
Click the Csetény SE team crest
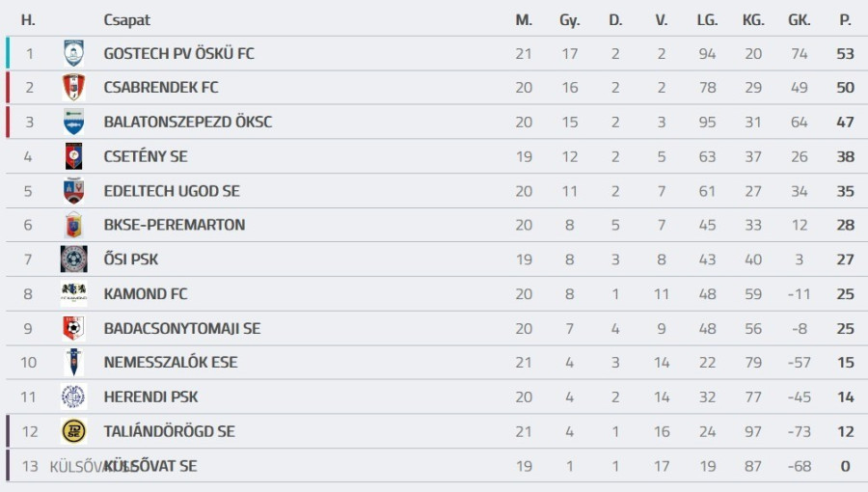tap(74, 156)
